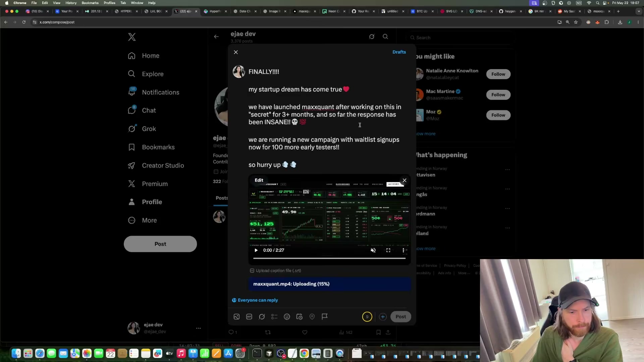Expand Chrome tab search dropdown
The height and width of the screenshot is (362, 644).
tap(638, 11)
